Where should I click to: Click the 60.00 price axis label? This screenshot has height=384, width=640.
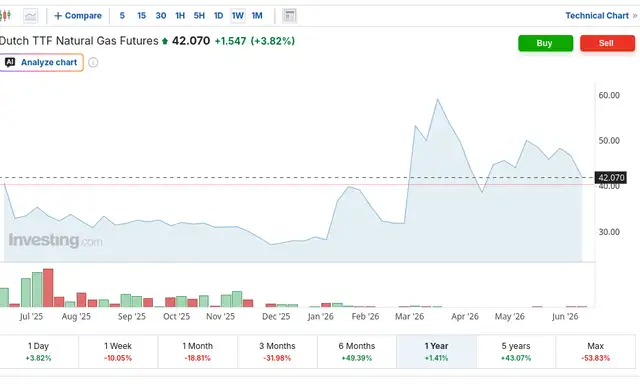pyautogui.click(x=609, y=95)
